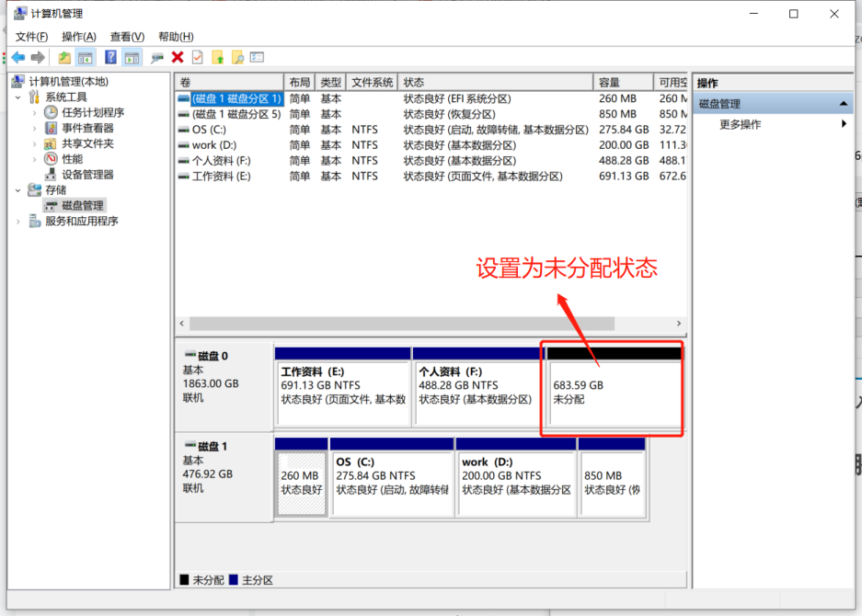Screen dimensions: 862x616
Task: Select the (磁盘 1 磁盘分区 5) volume row
Action: [431, 114]
